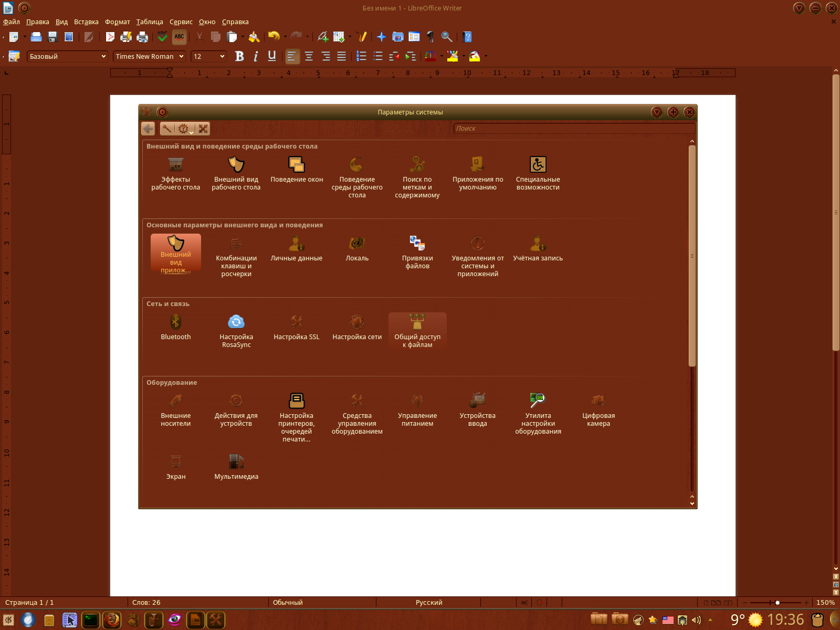Insert a hyperlink from the toolbar
Viewport: 840px width, 630px height.
click(x=323, y=37)
